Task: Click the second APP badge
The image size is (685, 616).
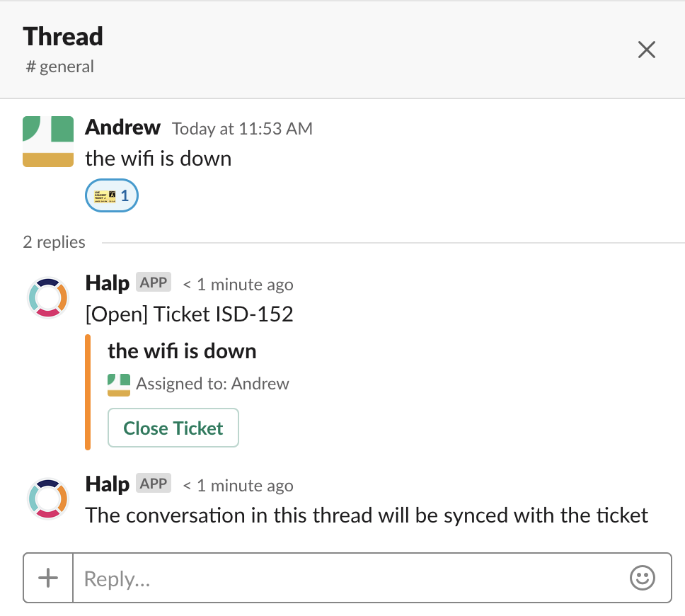Action: tap(154, 484)
